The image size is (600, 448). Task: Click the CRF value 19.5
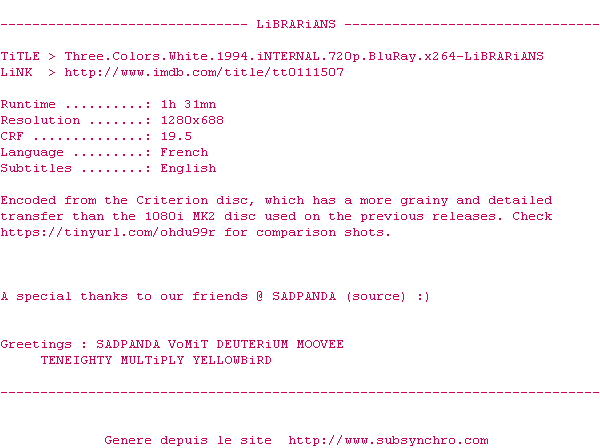tap(176, 136)
